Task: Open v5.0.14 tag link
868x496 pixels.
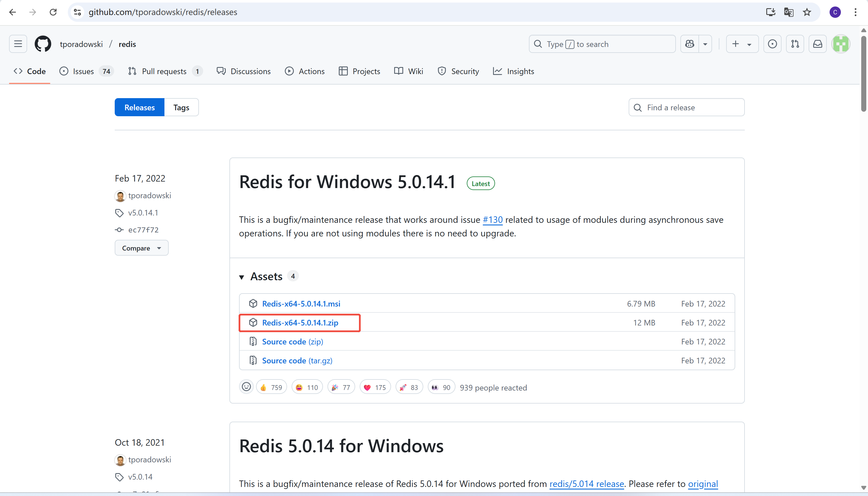Action: (140, 477)
